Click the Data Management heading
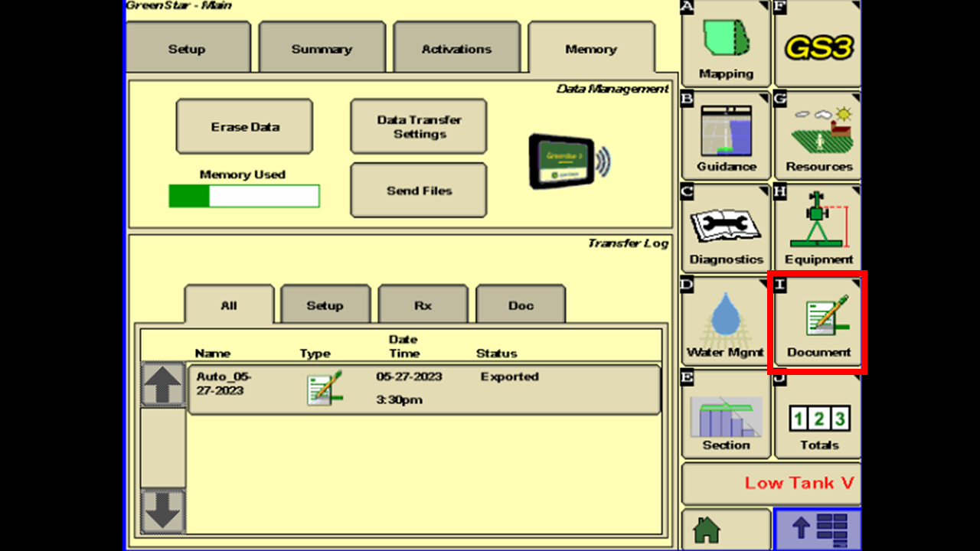This screenshot has height=551, width=980. (x=612, y=89)
